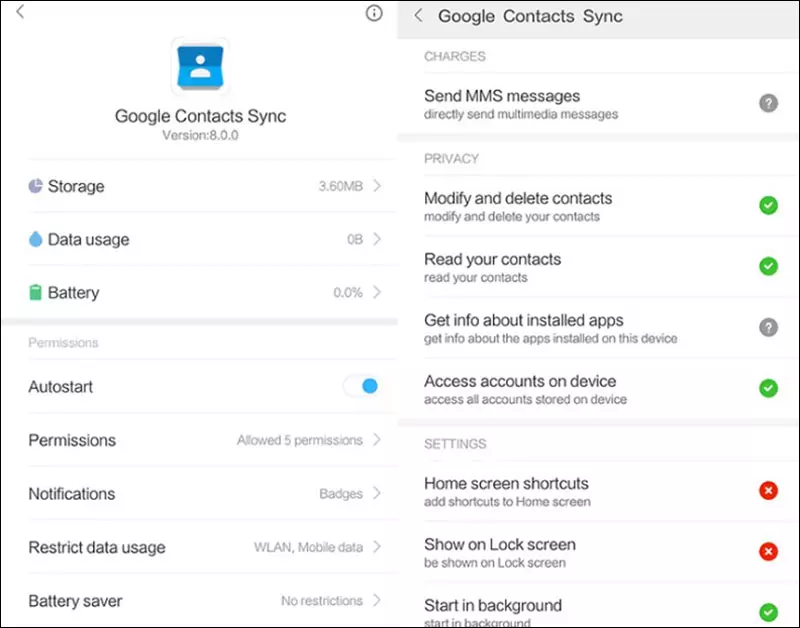
Task: Select the Read your contacts permission title
Action: pos(492,259)
